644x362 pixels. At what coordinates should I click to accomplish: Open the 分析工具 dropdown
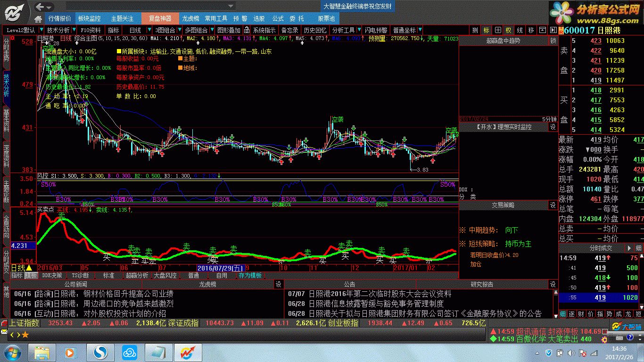(358, 30)
